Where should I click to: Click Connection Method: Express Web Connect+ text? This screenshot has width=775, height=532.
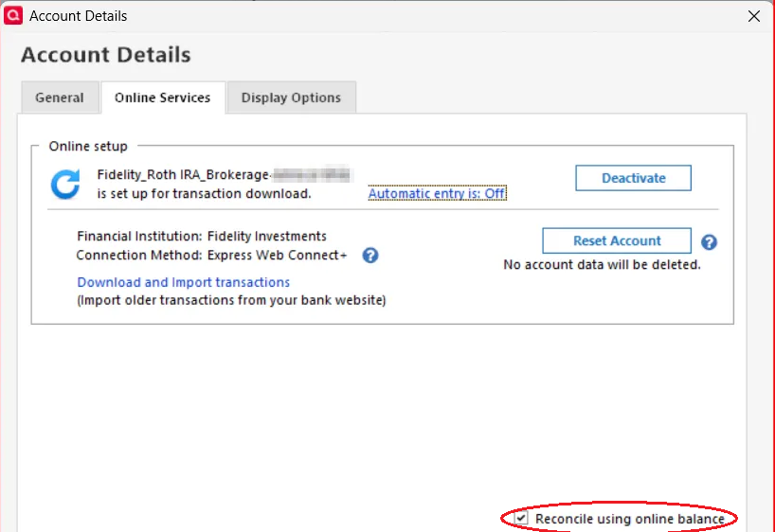(x=211, y=255)
